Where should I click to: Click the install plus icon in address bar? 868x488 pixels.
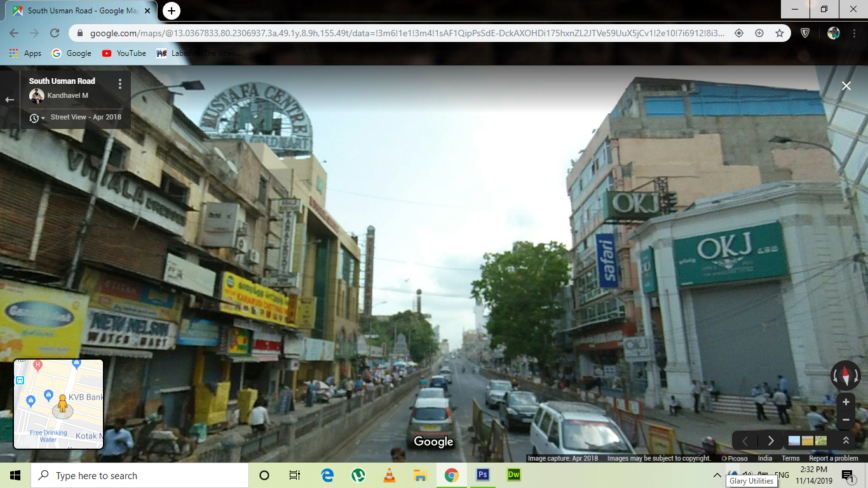point(759,33)
